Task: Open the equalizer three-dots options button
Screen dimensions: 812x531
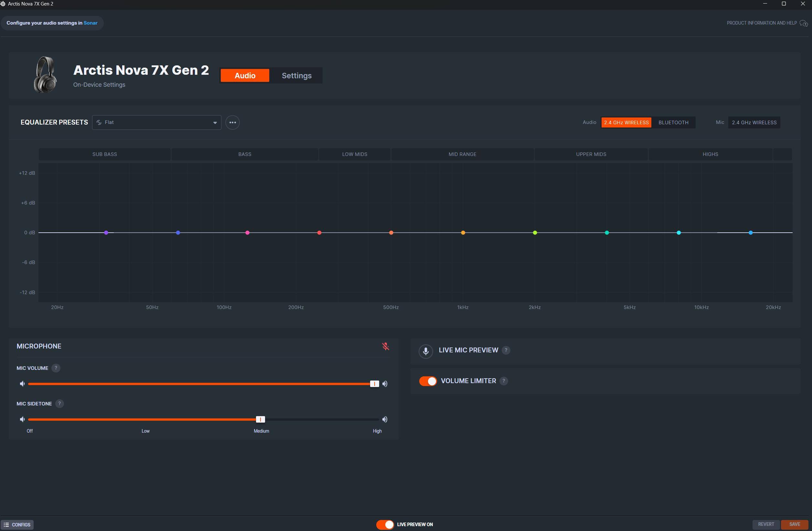Action: point(232,122)
